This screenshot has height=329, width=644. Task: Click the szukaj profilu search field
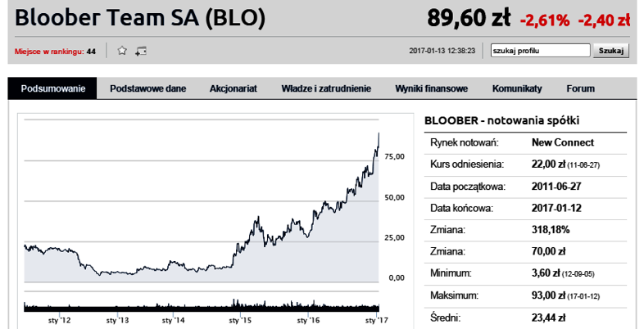541,51
